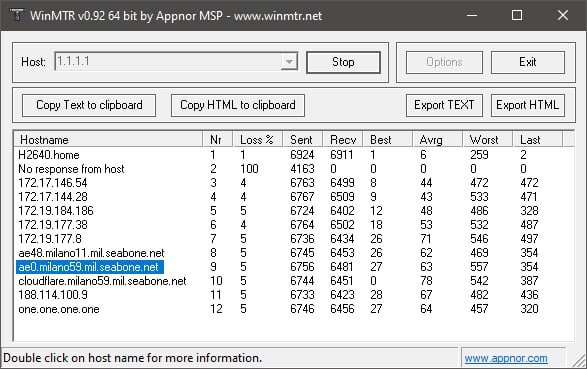Viewport: 587px width, 369px height.
Task: Click Last value 436 for 188.114.100.9
Action: [x=529, y=295]
